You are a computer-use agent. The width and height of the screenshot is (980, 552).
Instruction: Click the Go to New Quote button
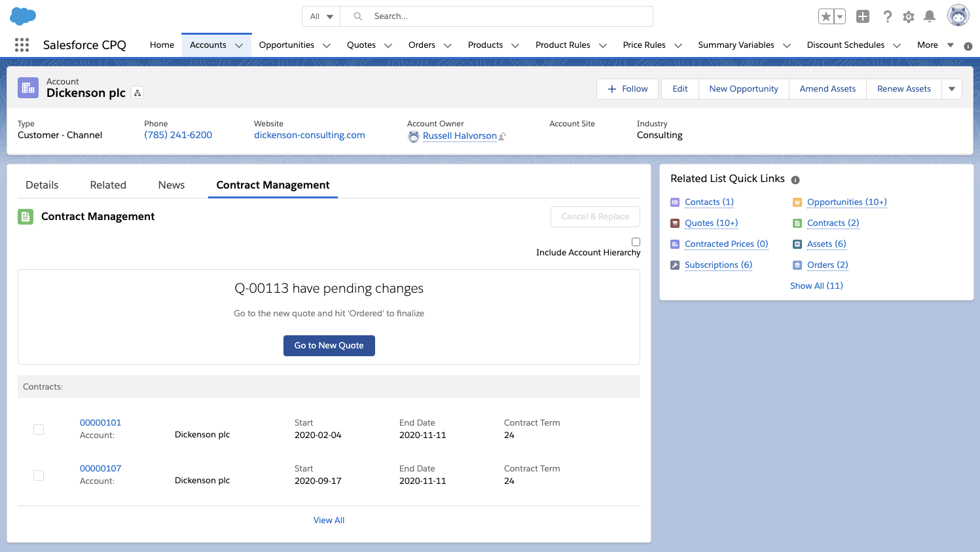[x=329, y=346]
